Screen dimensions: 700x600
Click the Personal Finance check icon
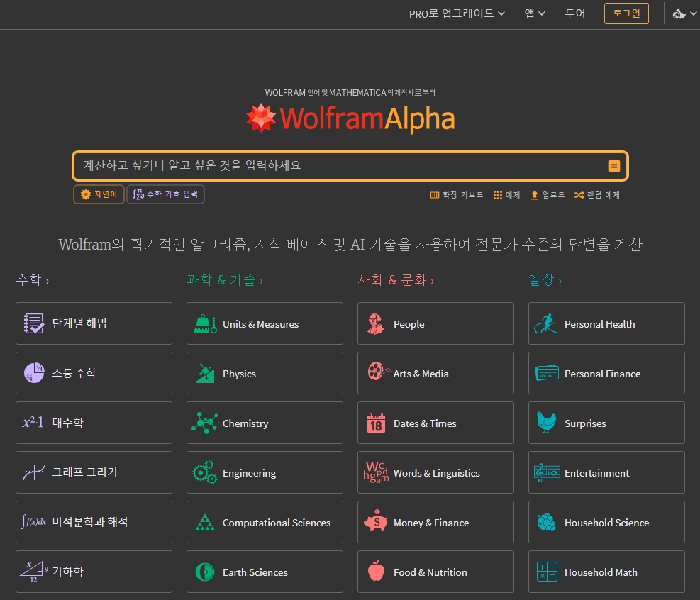547,373
